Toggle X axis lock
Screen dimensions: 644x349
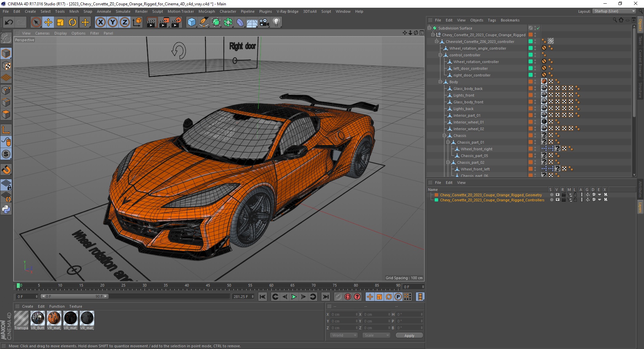coord(100,22)
